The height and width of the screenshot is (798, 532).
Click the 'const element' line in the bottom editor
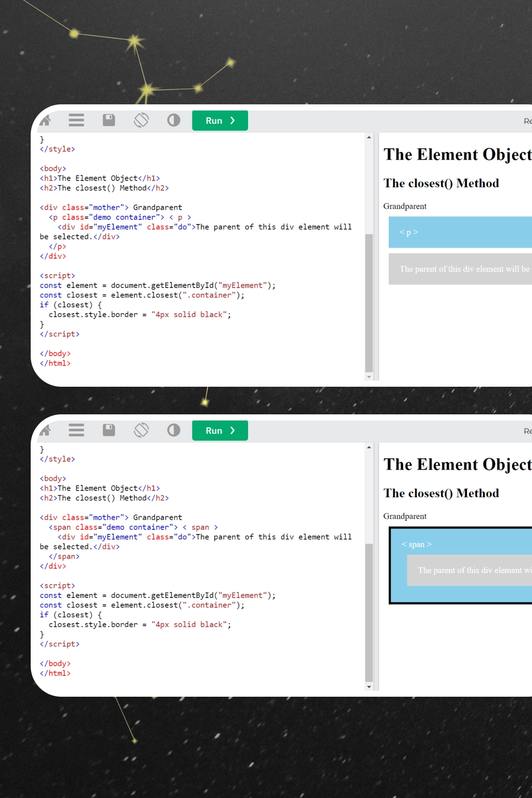click(158, 595)
